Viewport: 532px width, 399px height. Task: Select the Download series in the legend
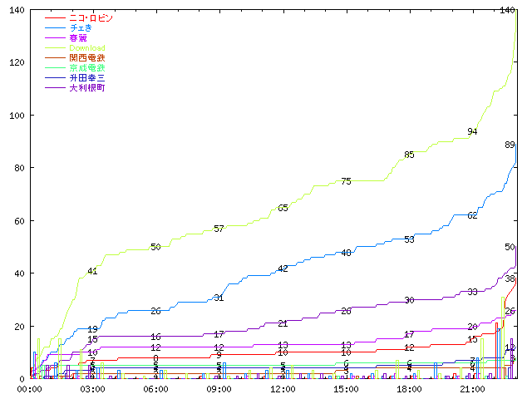point(87,47)
